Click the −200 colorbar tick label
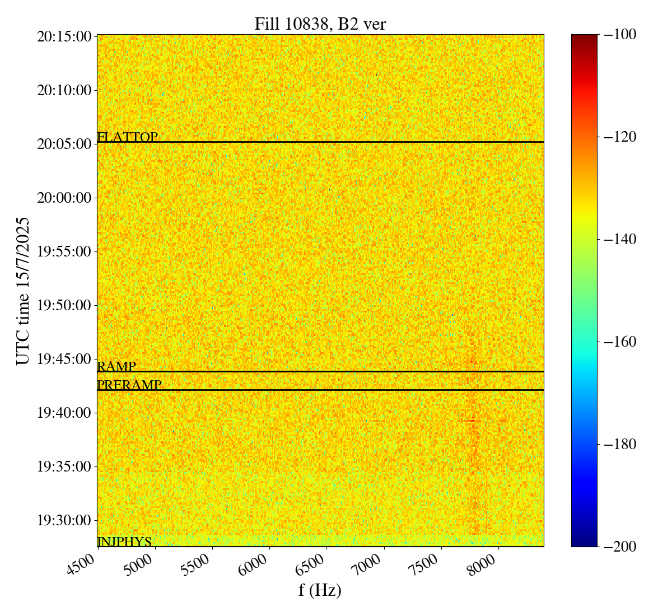This screenshot has height=616, width=672. pos(620,547)
